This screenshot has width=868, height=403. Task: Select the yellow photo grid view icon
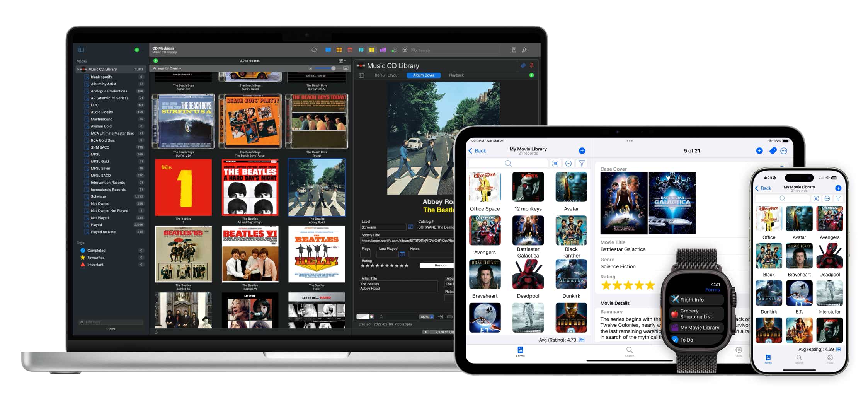tap(372, 50)
